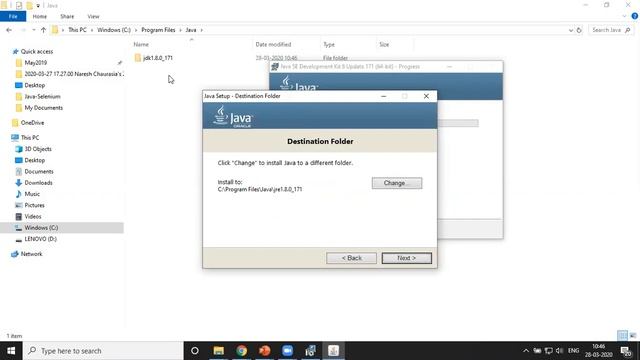This screenshot has height=360, width=640.
Task: Select This PC in the breadcrumb path
Action: 77,30
